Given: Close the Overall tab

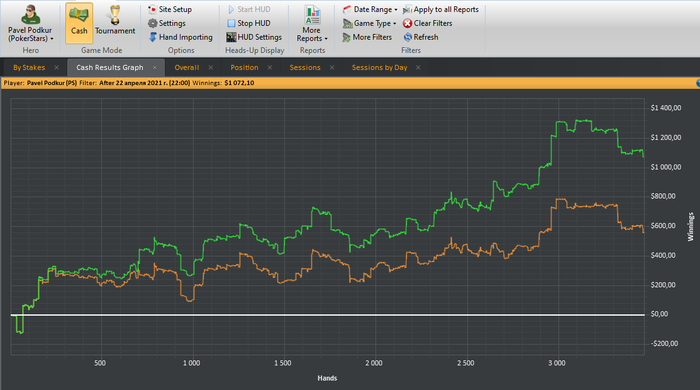Looking at the screenshot, I should (x=211, y=67).
